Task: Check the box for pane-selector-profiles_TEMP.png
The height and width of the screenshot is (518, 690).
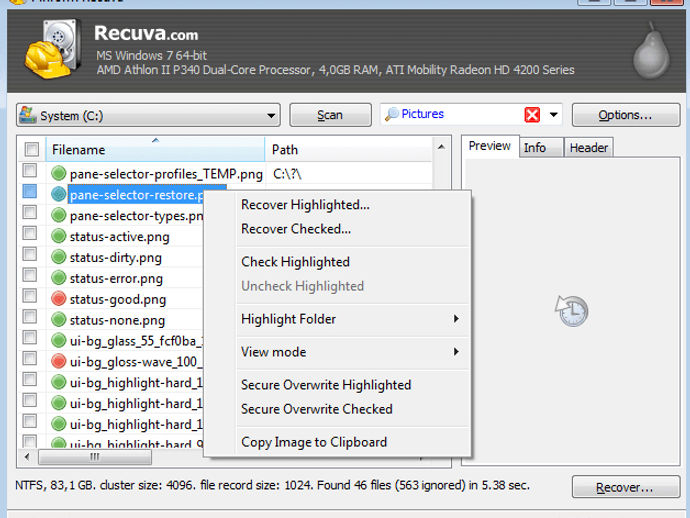Action: tap(30, 170)
